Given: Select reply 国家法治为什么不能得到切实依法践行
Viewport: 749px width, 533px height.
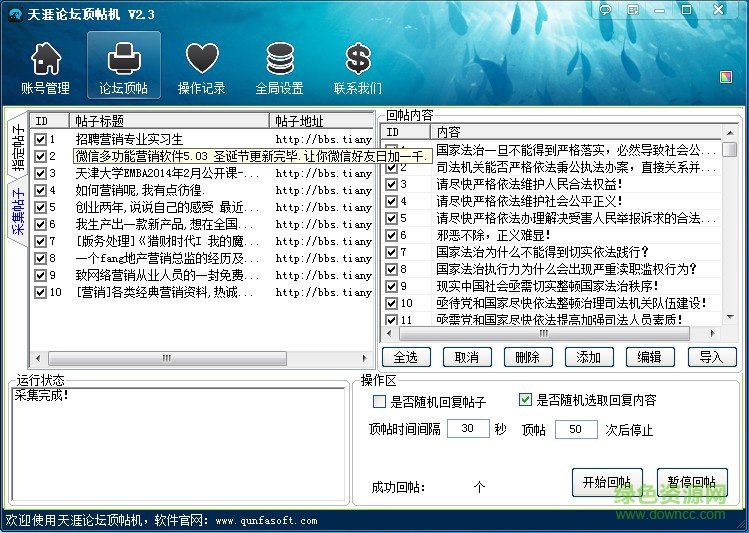Looking at the screenshot, I should (x=552, y=252).
